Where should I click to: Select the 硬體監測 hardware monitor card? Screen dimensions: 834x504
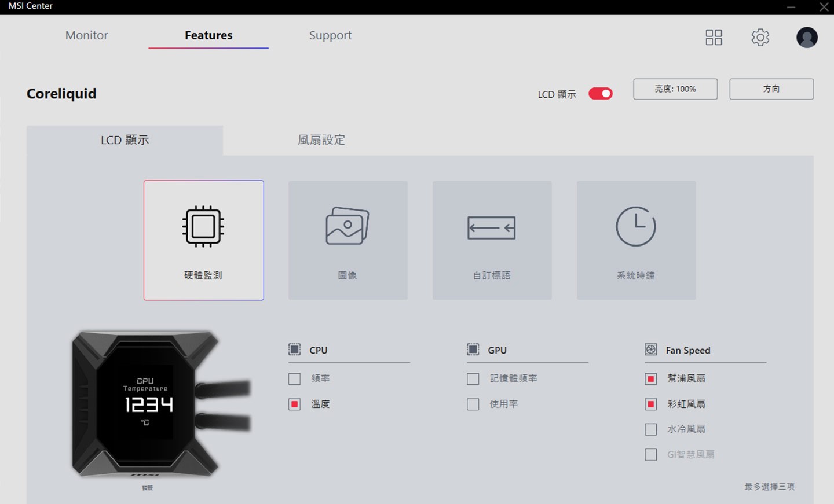point(204,240)
